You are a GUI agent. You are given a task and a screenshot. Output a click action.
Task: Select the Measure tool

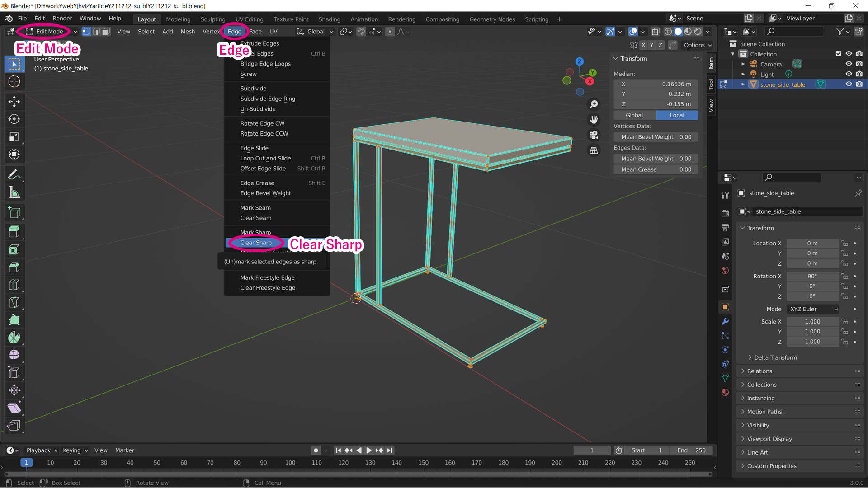click(14, 192)
